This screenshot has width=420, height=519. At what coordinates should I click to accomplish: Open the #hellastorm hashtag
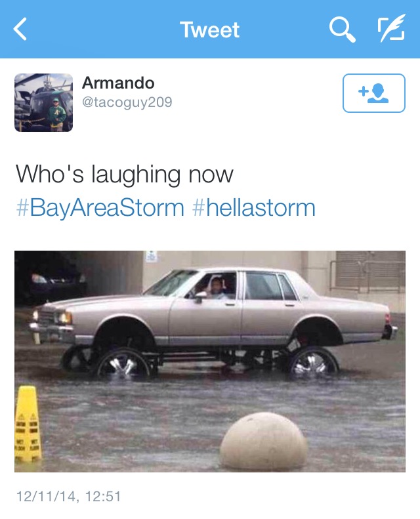254,208
